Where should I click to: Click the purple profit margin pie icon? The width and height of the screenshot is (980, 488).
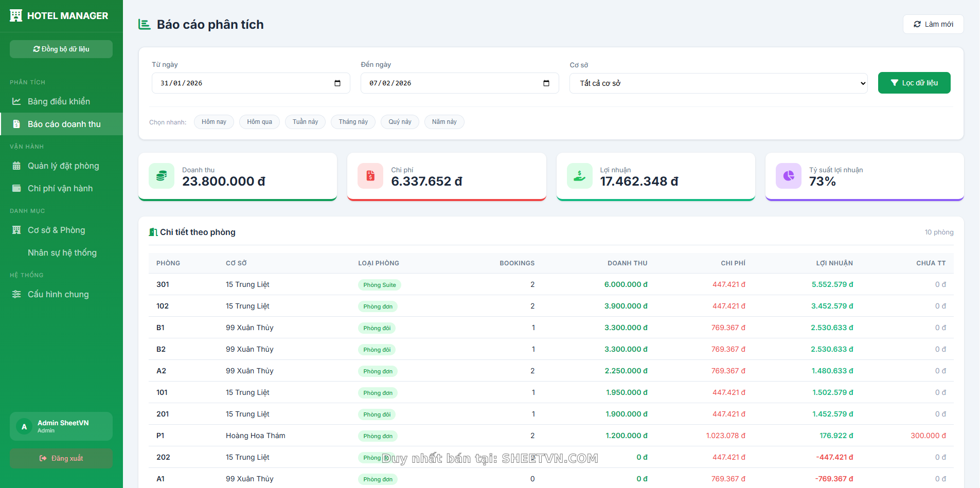coord(788,176)
